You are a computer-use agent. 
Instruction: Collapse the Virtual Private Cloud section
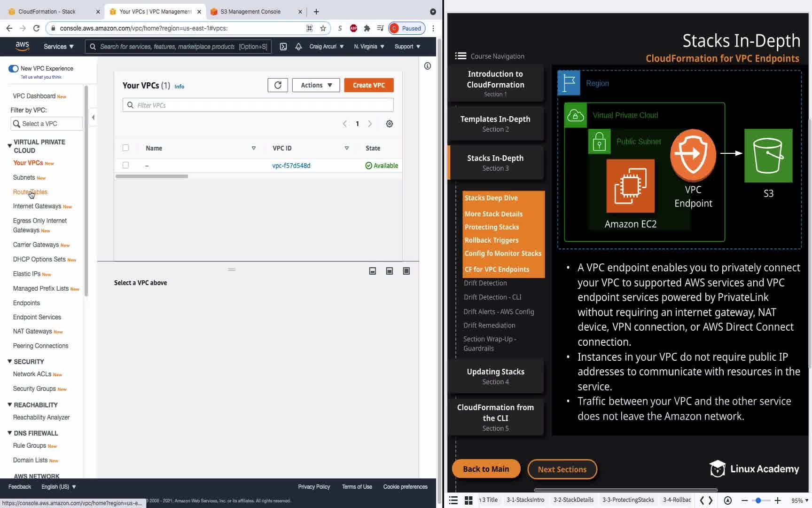coord(9,146)
